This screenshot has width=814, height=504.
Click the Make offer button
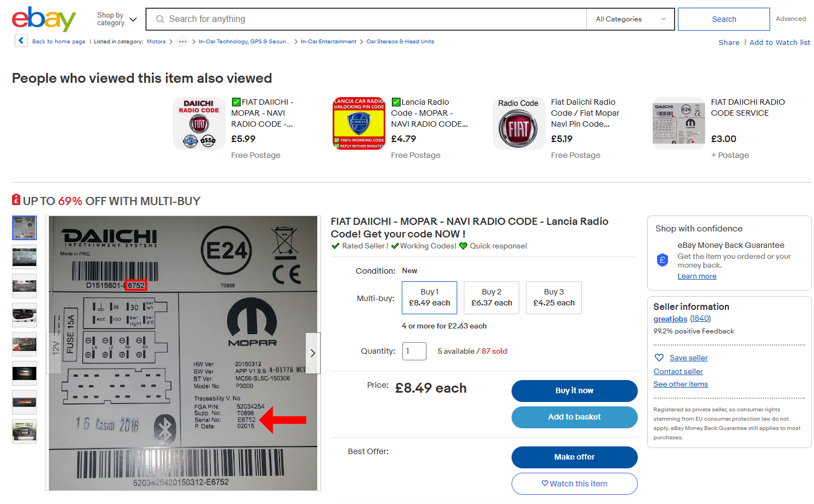(x=574, y=457)
